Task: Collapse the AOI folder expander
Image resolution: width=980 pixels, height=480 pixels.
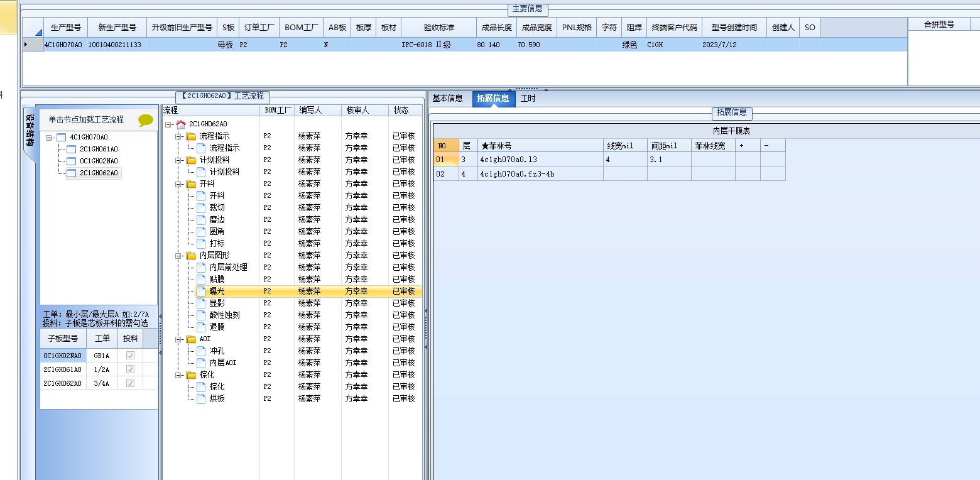Action: 178,339
